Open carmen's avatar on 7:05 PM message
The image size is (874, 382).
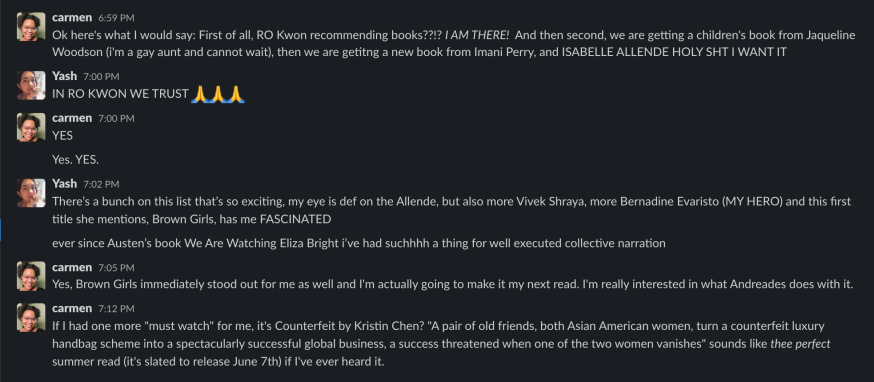31,276
